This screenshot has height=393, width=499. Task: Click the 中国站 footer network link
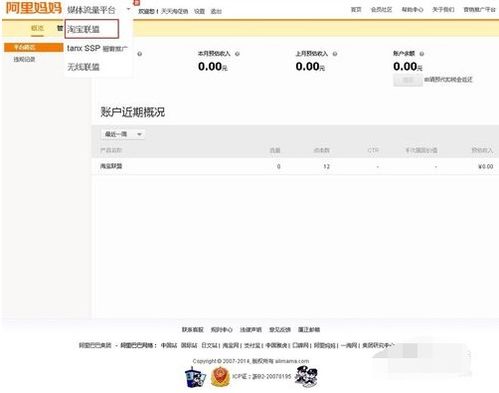point(169,345)
